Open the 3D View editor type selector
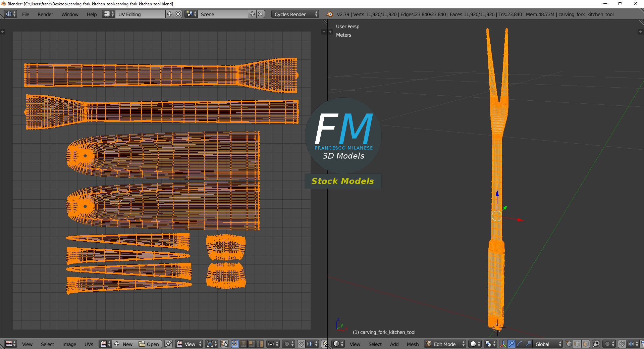Screen dimensions: 644x349 (338, 344)
